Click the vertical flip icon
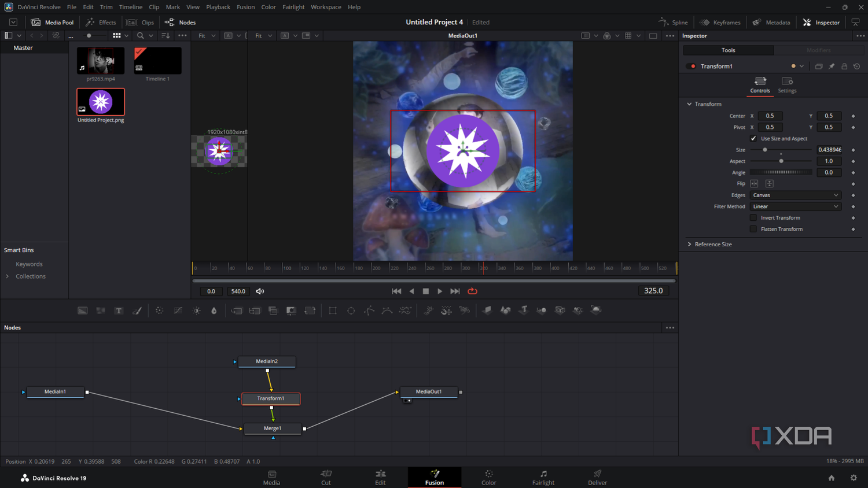Image resolution: width=868 pixels, height=488 pixels. [x=769, y=184]
